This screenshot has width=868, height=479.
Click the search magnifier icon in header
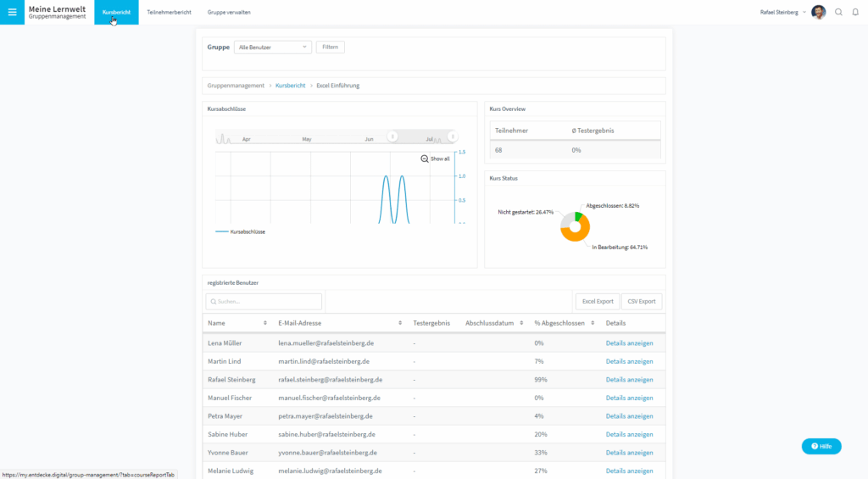click(x=838, y=12)
